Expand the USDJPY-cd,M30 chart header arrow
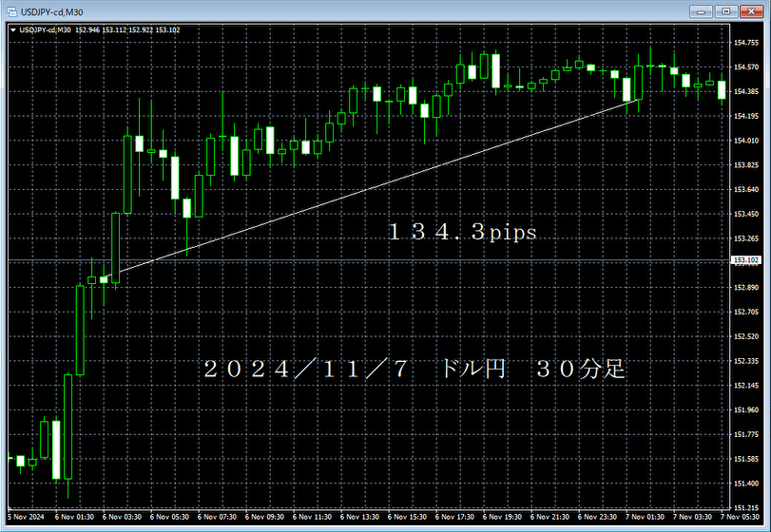 pos(13,30)
